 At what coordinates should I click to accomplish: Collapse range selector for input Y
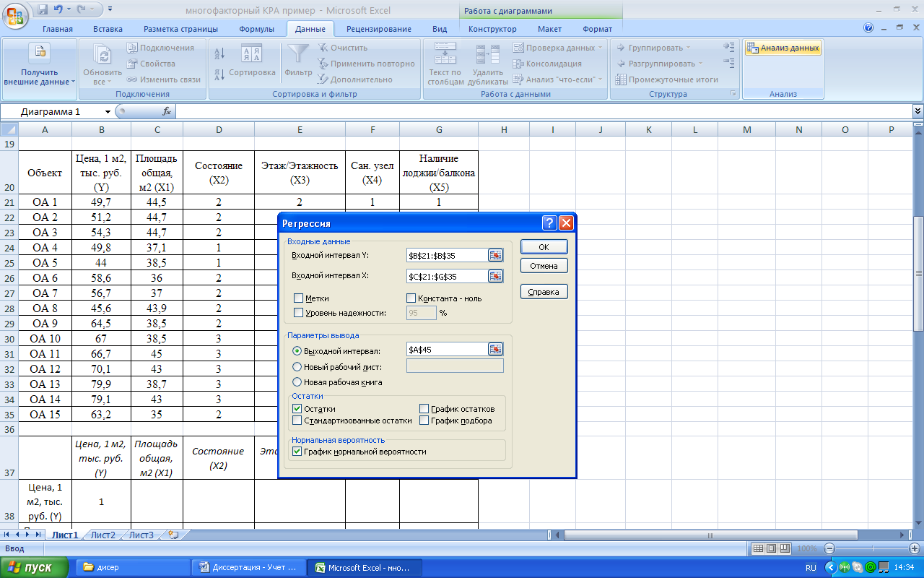[495, 255]
